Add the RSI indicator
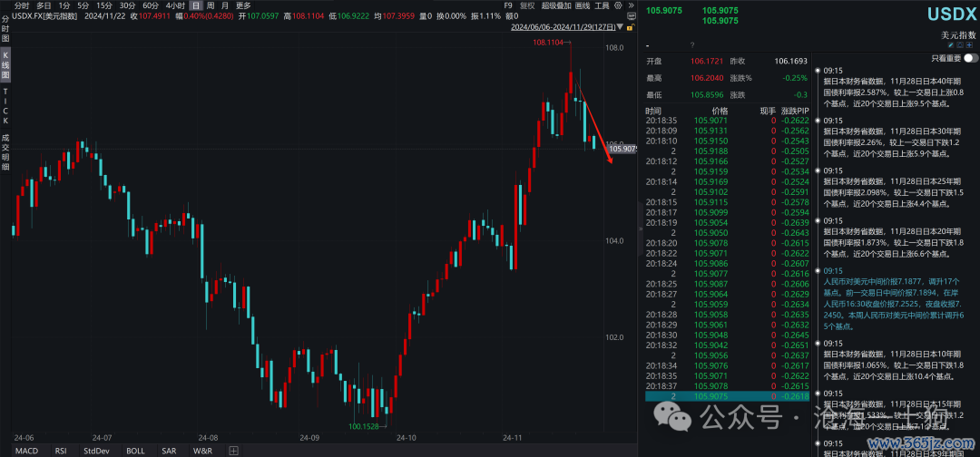Viewport: 980px width, 457px height. point(61,450)
